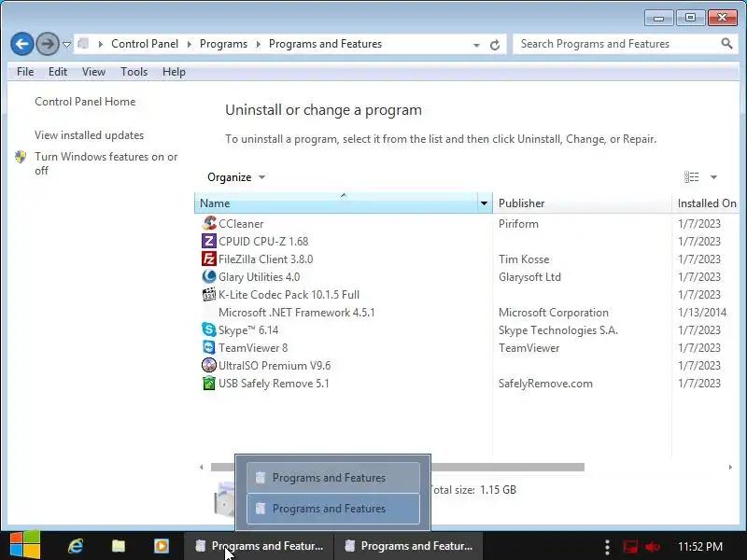Click the horizontal scrollbar thumb

pos(398,468)
